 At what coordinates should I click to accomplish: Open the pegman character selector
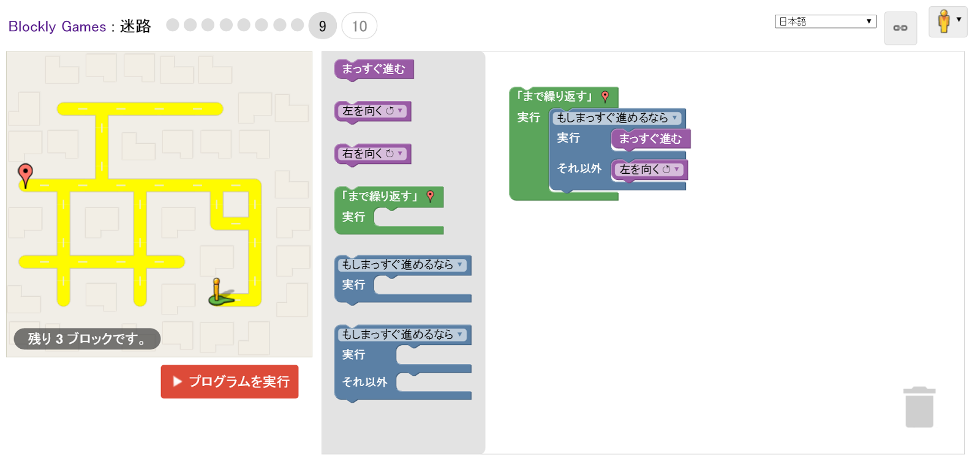pyautogui.click(x=948, y=22)
